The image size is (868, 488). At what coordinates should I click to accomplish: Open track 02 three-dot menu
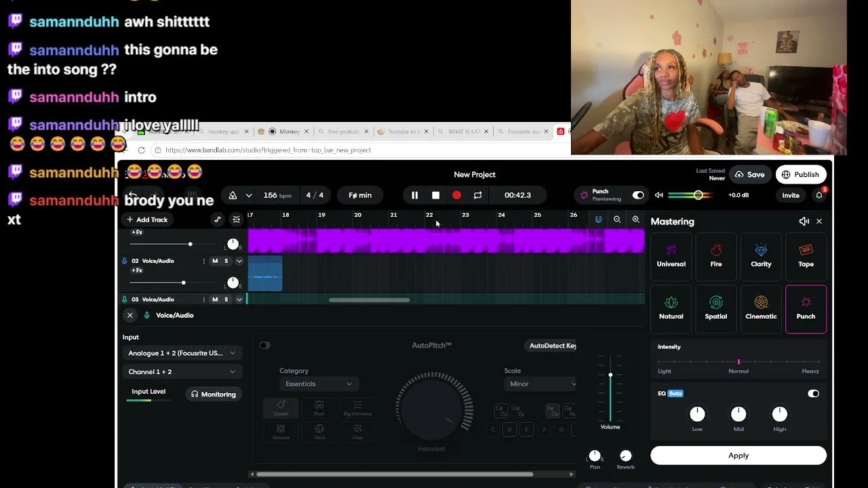(x=203, y=261)
